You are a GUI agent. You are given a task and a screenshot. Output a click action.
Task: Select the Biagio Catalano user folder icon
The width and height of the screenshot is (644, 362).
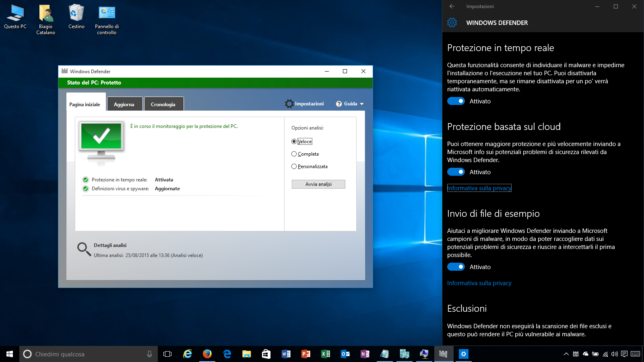(46, 19)
